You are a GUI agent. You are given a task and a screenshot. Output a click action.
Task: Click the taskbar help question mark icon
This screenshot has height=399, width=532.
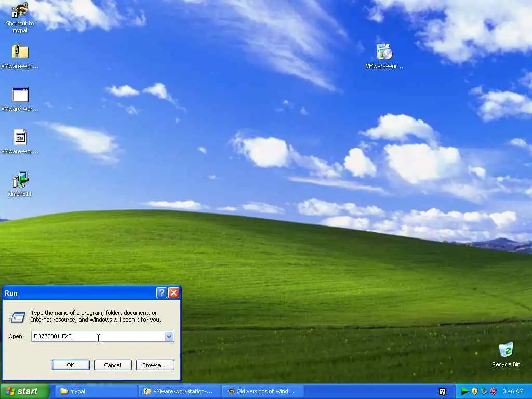[x=443, y=392]
